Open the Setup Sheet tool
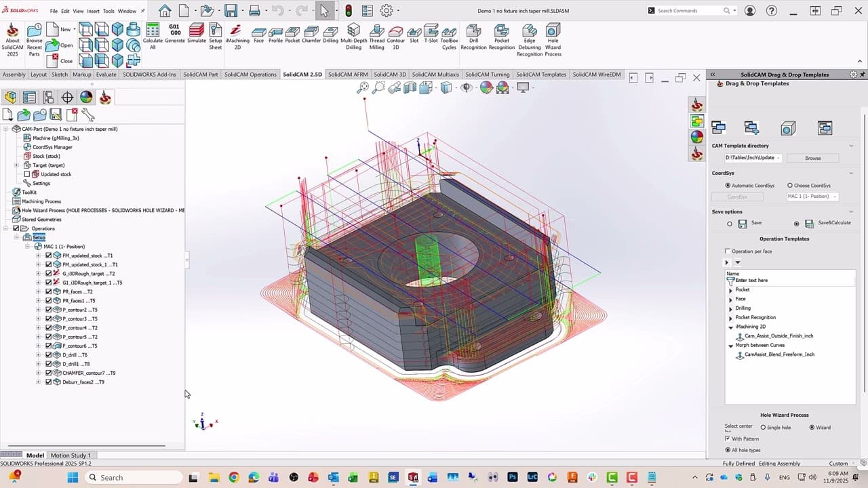Screen dimensions: 868x488 tap(216, 37)
